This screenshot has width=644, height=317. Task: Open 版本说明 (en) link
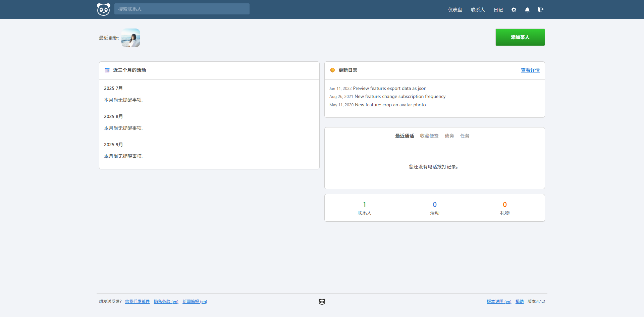tap(499, 302)
